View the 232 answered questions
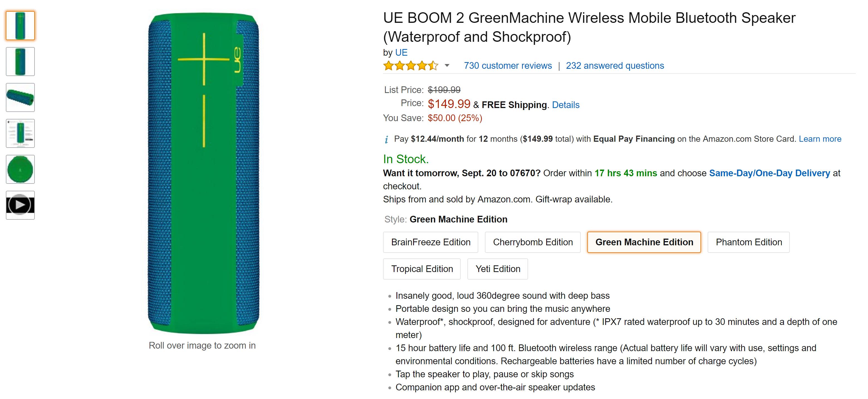 point(615,65)
